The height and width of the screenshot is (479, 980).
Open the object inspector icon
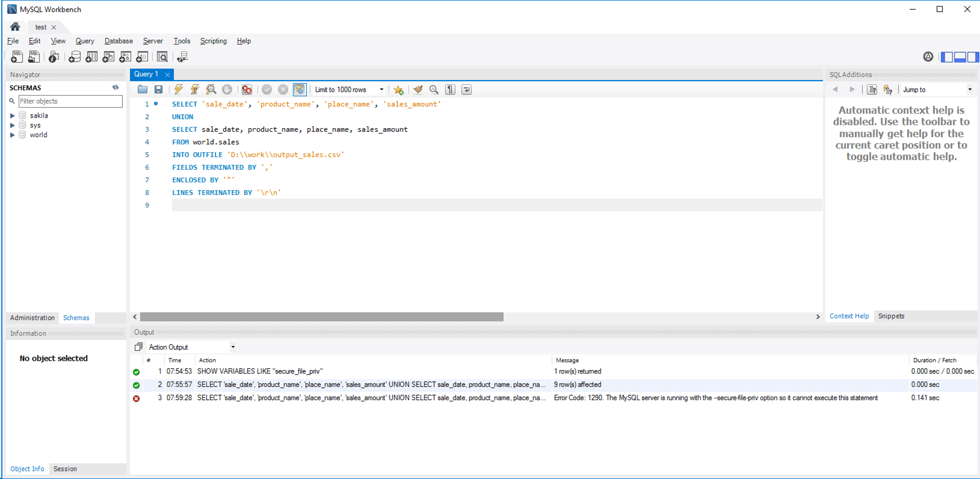coord(54,57)
